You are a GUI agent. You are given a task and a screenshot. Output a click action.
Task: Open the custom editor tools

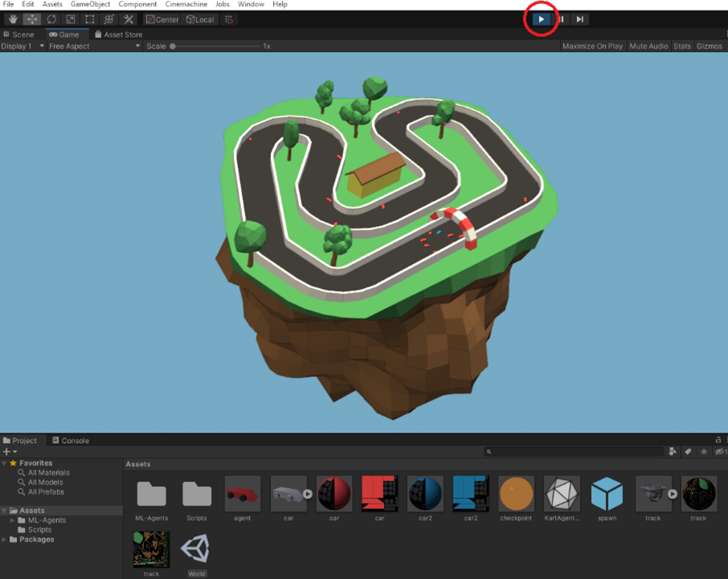click(x=128, y=19)
